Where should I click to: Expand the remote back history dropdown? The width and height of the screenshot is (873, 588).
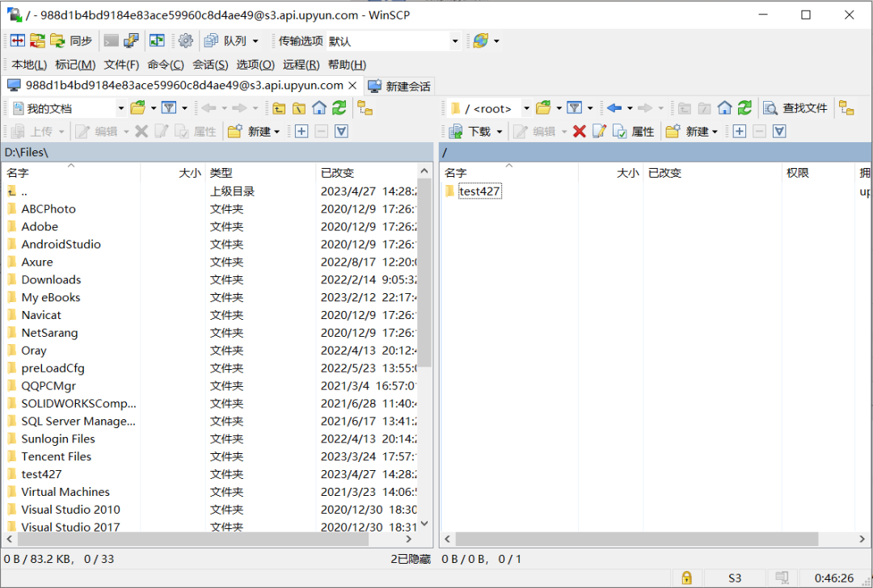click(630, 108)
